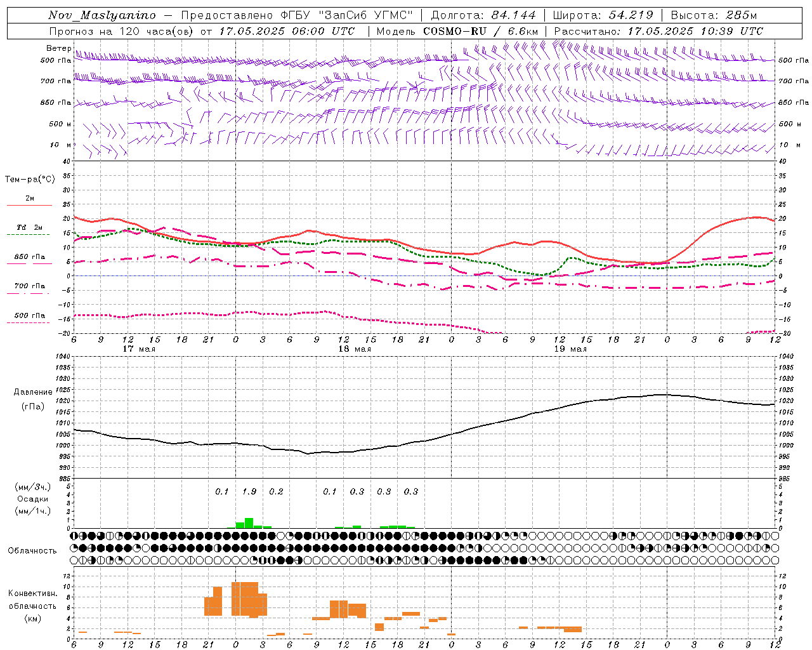This screenshot has height=650, width=812.
Task: Click the (км) unit label for convective clouds
Action: pyautogui.click(x=33, y=618)
